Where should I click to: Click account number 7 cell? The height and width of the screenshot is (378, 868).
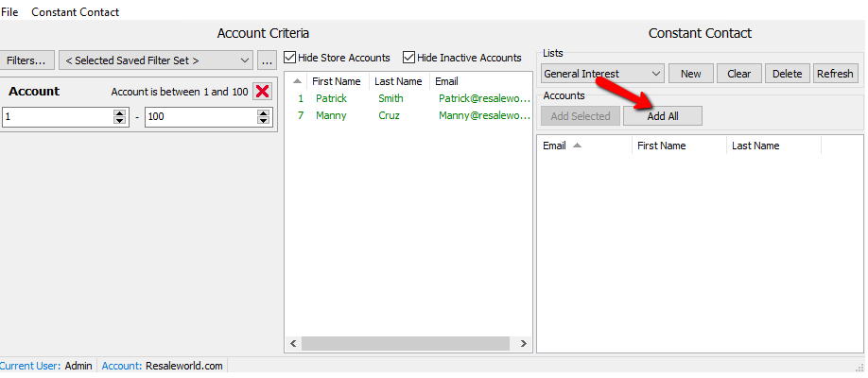(x=301, y=115)
